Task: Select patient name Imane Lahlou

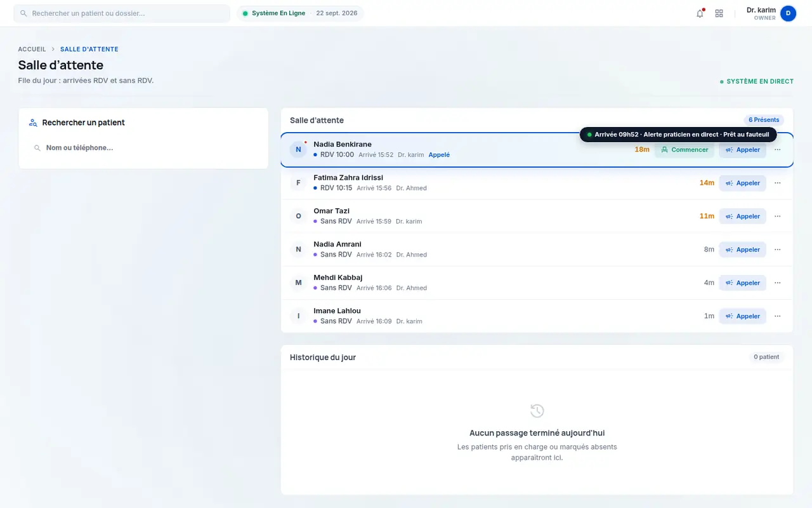Action: [x=337, y=311]
